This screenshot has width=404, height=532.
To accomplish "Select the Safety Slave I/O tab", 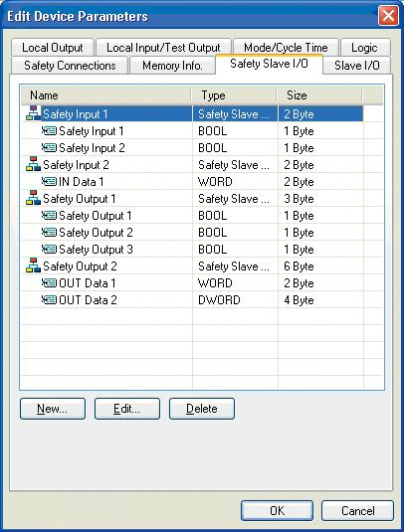I will pos(269,64).
